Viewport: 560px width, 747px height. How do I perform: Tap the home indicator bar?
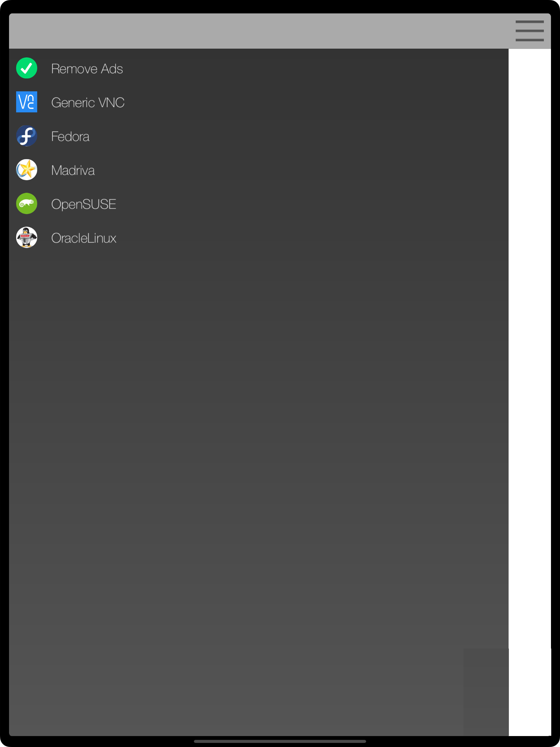click(280, 741)
